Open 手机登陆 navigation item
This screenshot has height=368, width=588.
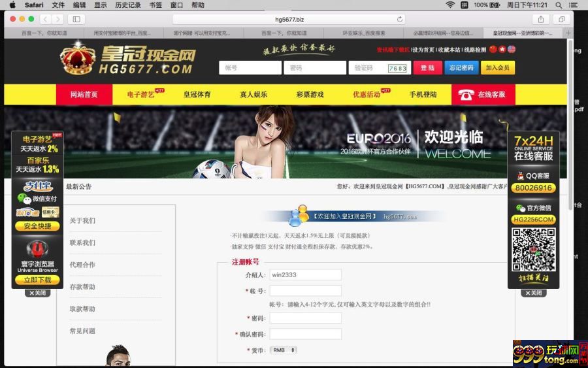(x=423, y=95)
